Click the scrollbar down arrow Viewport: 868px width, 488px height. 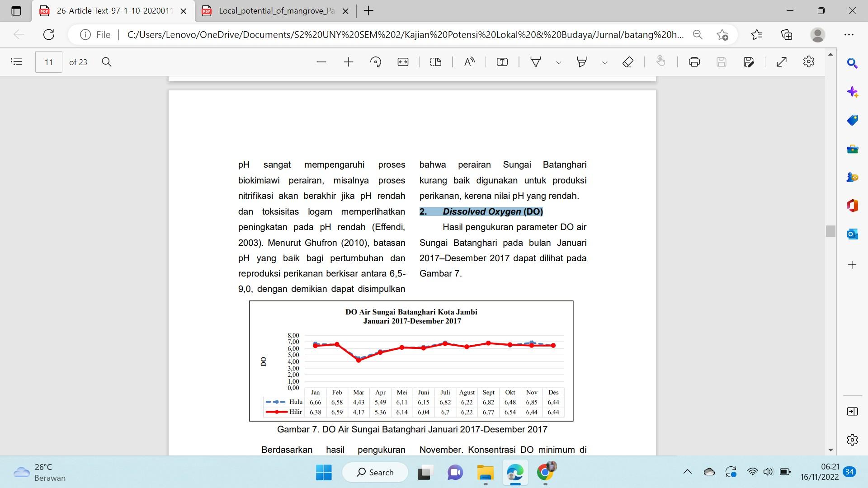point(830,450)
